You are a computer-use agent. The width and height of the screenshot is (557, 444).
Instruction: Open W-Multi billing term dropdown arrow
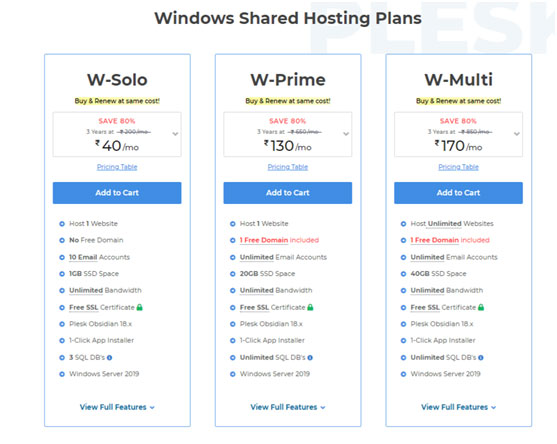tap(517, 134)
